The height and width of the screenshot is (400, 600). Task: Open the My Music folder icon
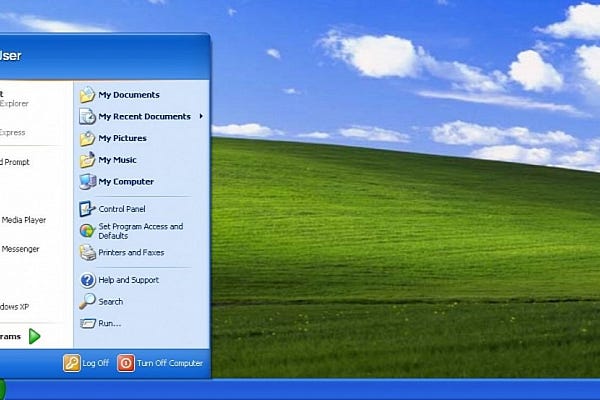point(87,160)
